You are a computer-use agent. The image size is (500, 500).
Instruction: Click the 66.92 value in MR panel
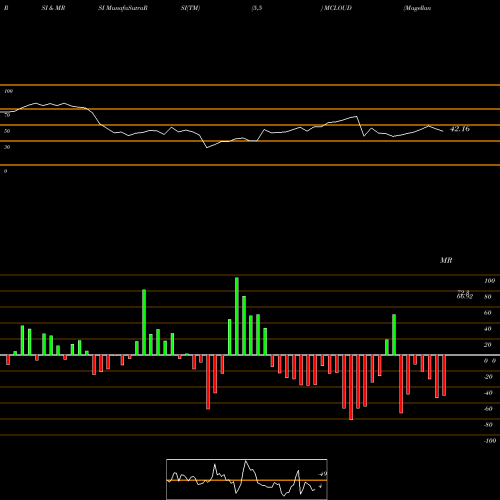[465, 297]
